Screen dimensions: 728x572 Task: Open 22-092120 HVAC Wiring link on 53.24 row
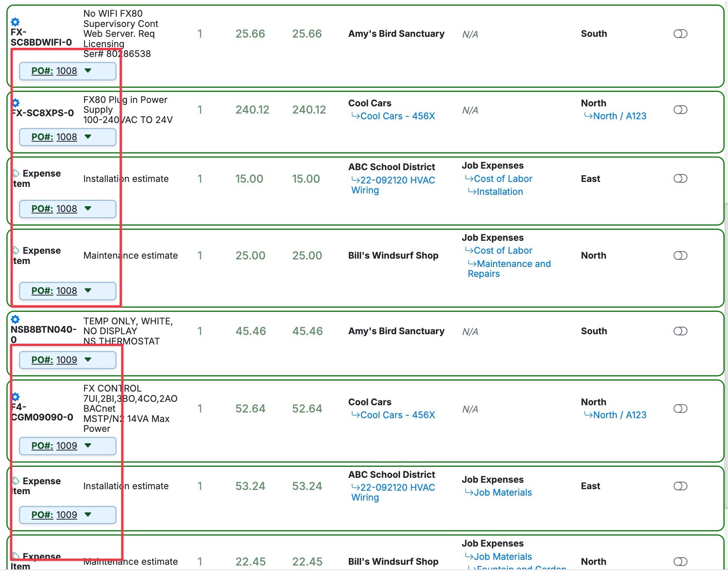(393, 493)
